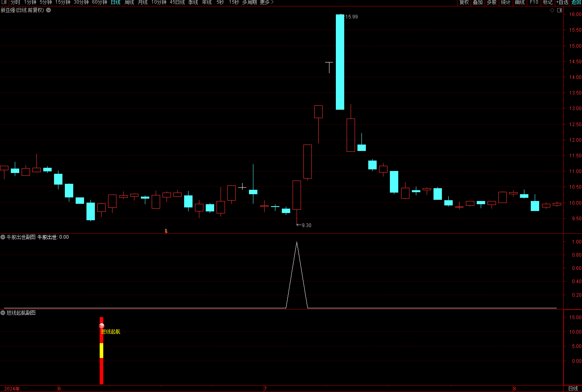The image size is (582, 392).
Task: Click the 统计 statistics button
Action: pyautogui.click(x=506, y=2)
